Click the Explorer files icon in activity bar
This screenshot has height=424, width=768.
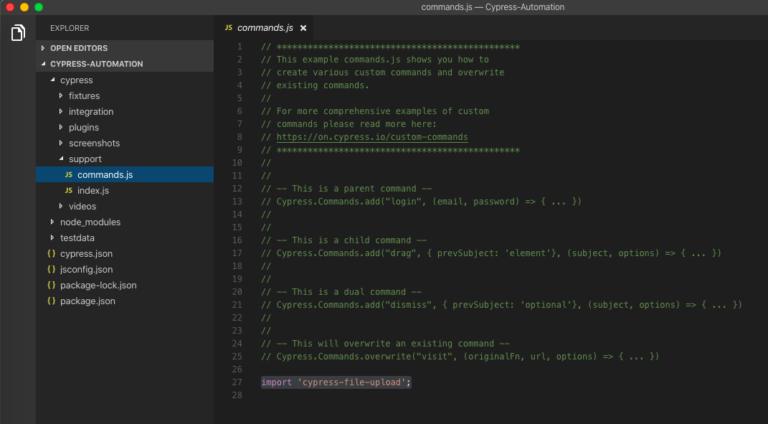(18, 34)
